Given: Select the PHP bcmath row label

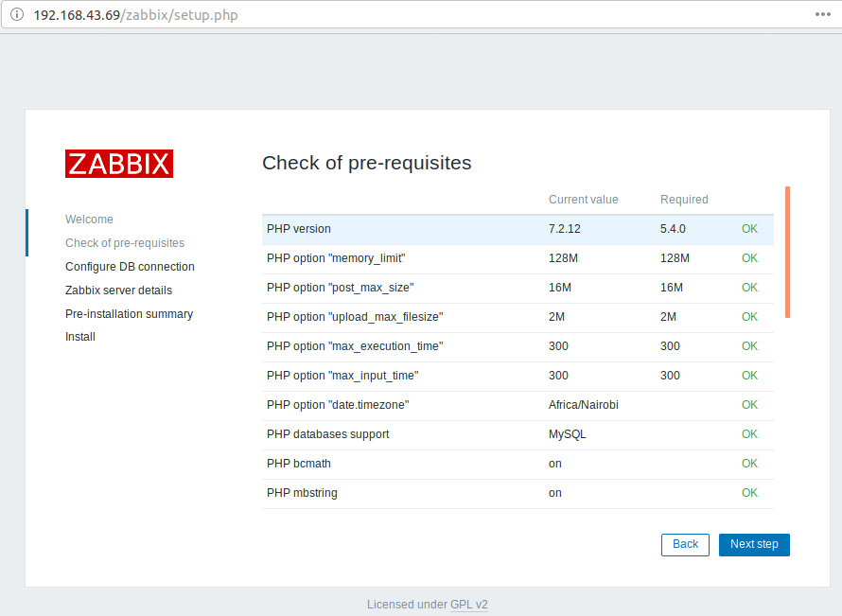Looking at the screenshot, I should click(299, 464).
